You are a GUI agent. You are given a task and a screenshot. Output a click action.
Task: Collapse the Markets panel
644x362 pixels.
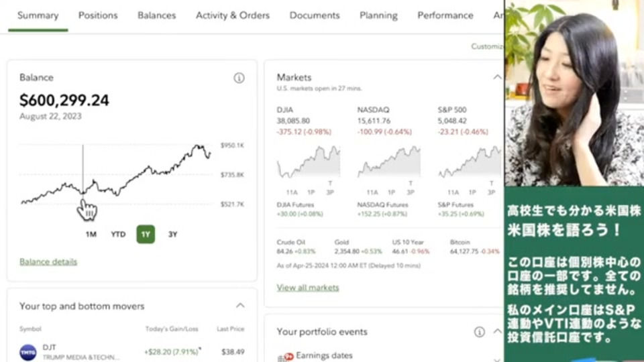coord(497,77)
